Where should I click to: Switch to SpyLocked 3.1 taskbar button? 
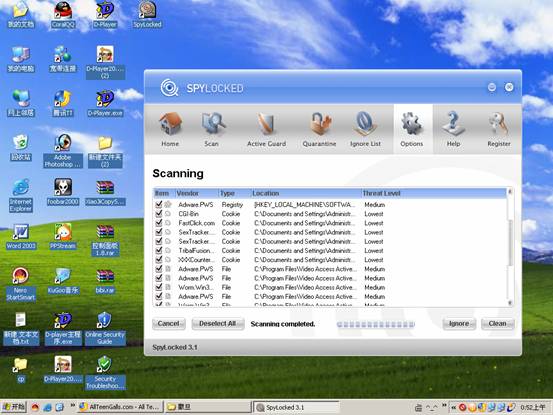[x=296, y=407]
